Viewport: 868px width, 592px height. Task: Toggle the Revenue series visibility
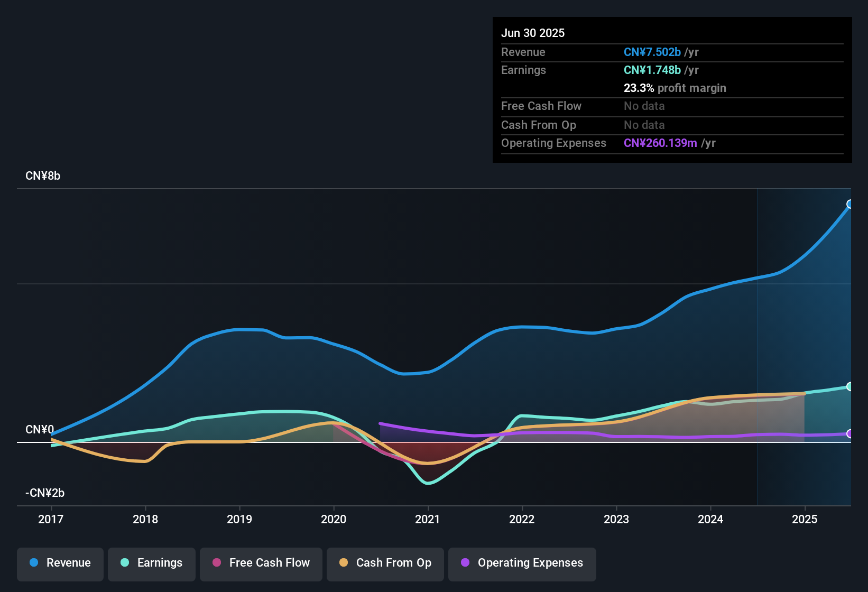pos(60,563)
